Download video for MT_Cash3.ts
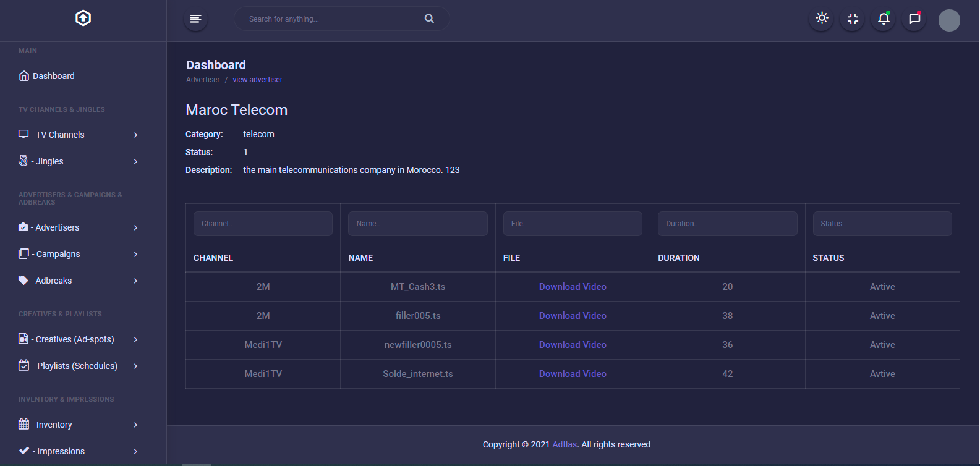980x466 pixels. [x=573, y=287]
